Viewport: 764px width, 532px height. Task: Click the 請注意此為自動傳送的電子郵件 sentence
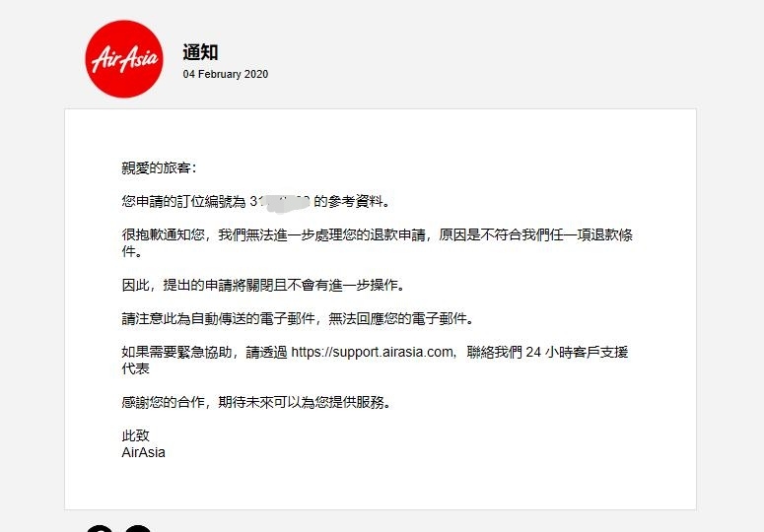click(298, 318)
